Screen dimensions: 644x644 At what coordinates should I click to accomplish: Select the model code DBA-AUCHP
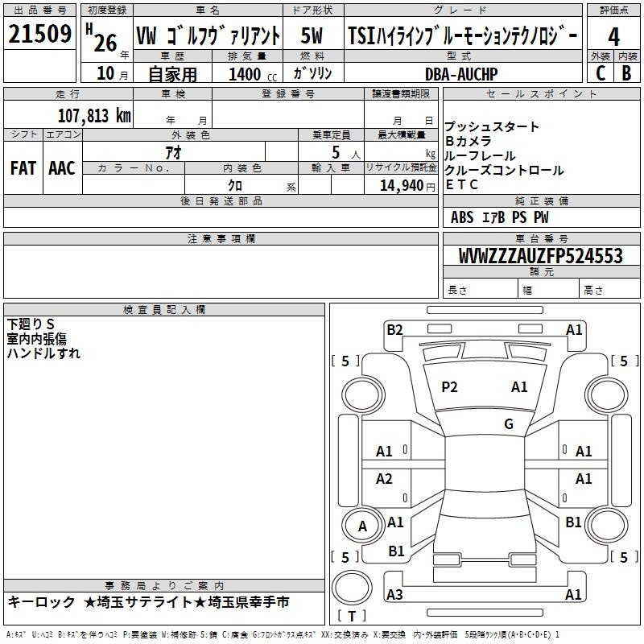(461, 74)
